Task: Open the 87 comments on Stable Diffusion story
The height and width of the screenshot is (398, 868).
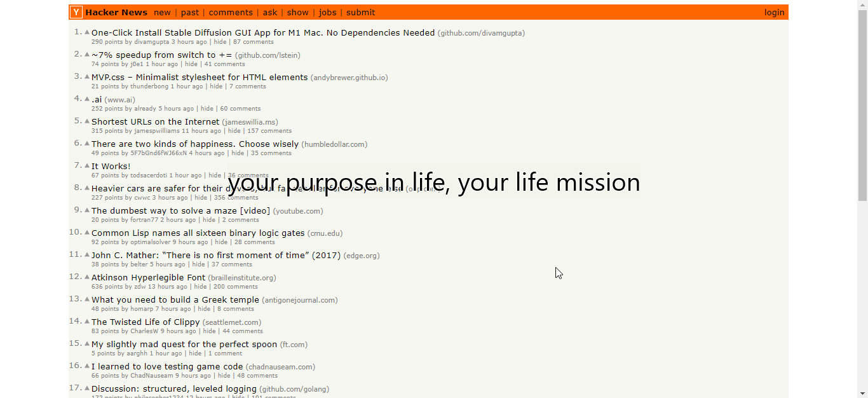Action: coord(254,42)
